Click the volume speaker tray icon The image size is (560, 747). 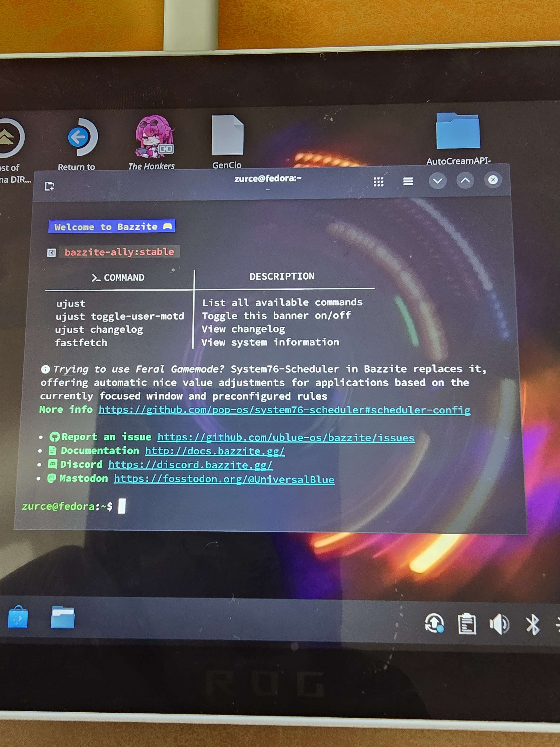pos(499,624)
